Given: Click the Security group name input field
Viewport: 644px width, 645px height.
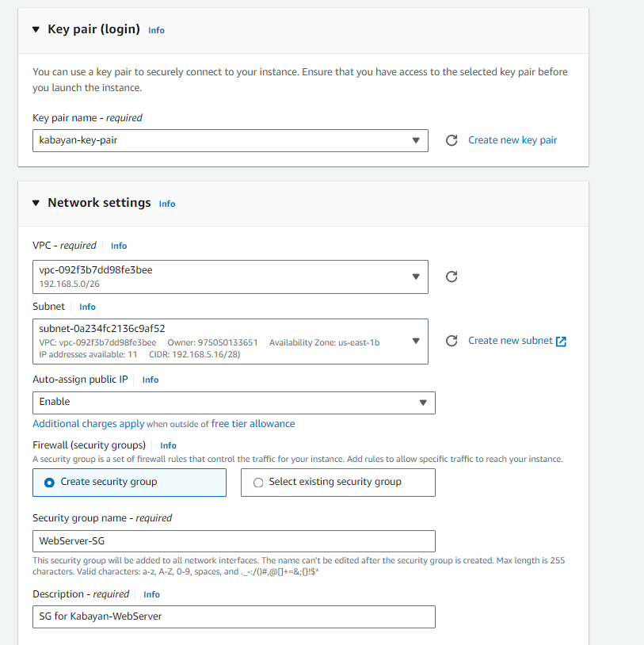Looking at the screenshot, I should (x=234, y=541).
